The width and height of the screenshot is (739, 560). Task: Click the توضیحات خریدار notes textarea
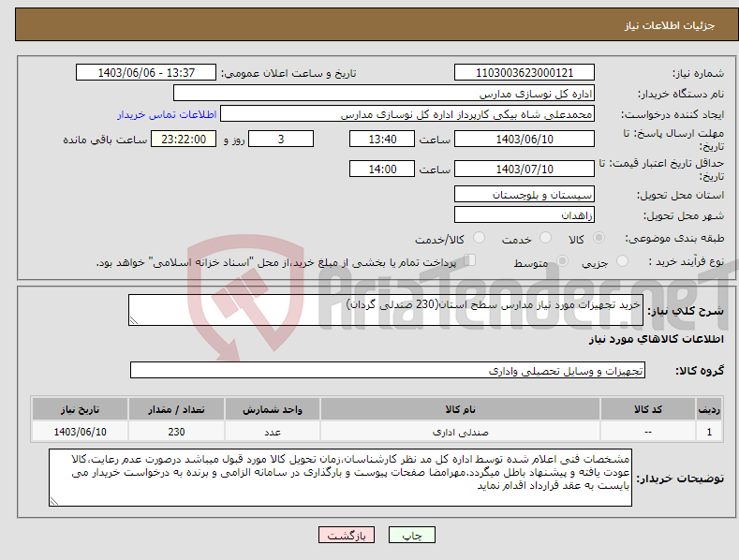pyautogui.click(x=340, y=478)
